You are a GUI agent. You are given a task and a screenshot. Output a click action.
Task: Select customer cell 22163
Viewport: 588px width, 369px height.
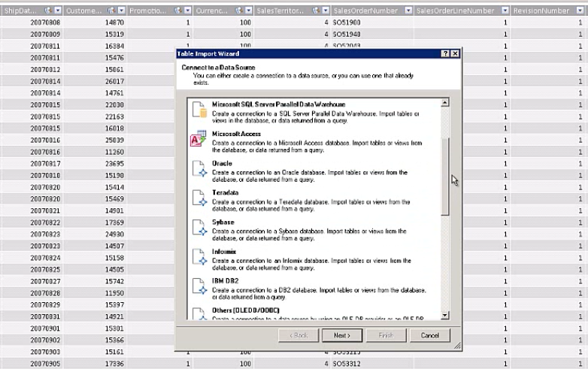coord(95,116)
